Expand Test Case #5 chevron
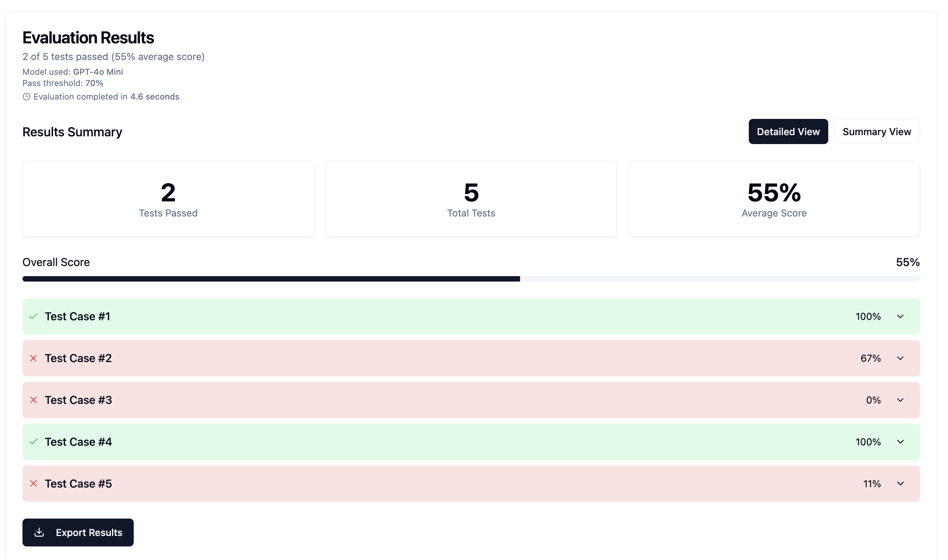 coord(900,484)
